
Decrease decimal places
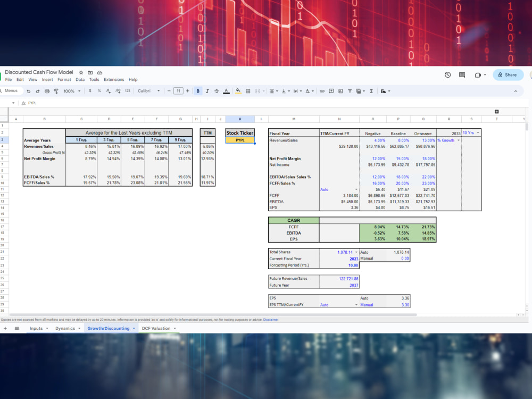click(x=108, y=91)
